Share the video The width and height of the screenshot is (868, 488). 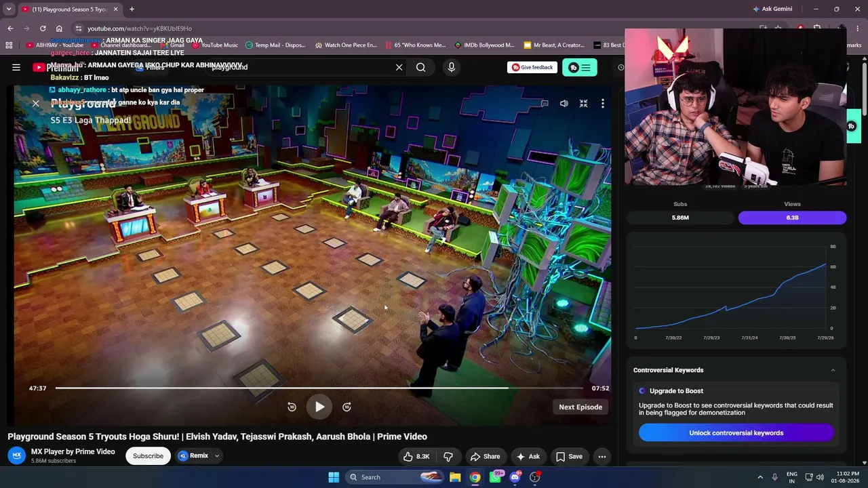coord(486,456)
